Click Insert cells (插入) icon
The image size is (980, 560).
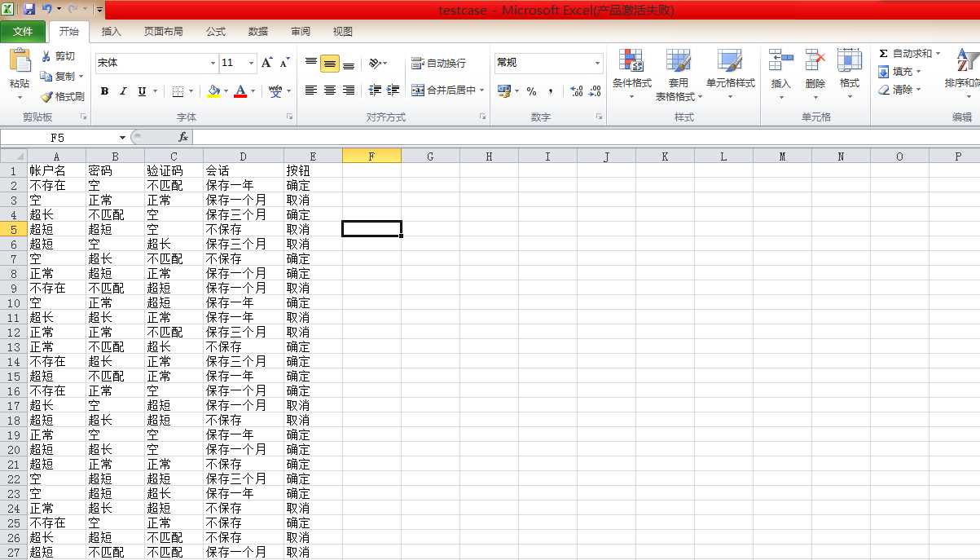(x=781, y=60)
